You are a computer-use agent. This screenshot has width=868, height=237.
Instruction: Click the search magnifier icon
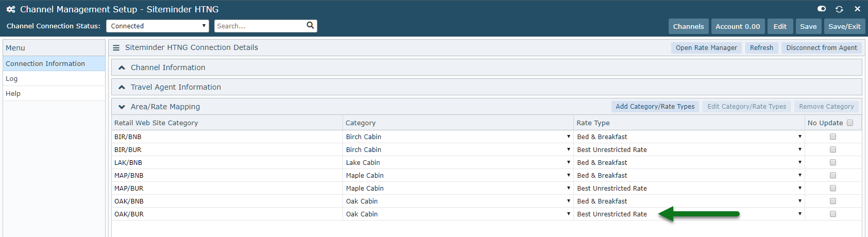click(x=310, y=25)
